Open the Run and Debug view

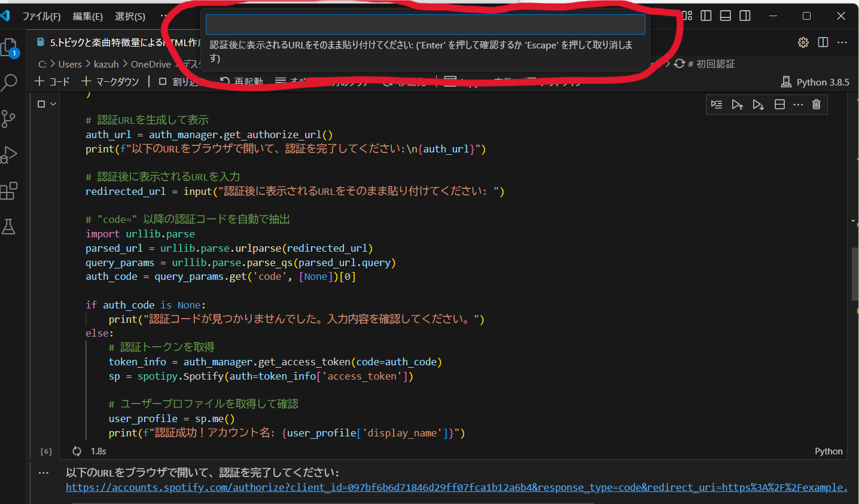point(10,154)
